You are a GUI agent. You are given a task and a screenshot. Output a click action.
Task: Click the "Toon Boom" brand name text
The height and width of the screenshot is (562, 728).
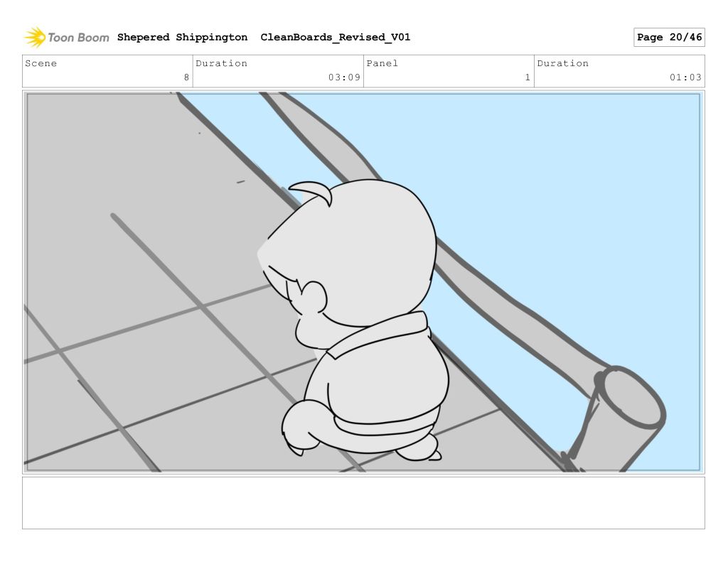click(78, 38)
